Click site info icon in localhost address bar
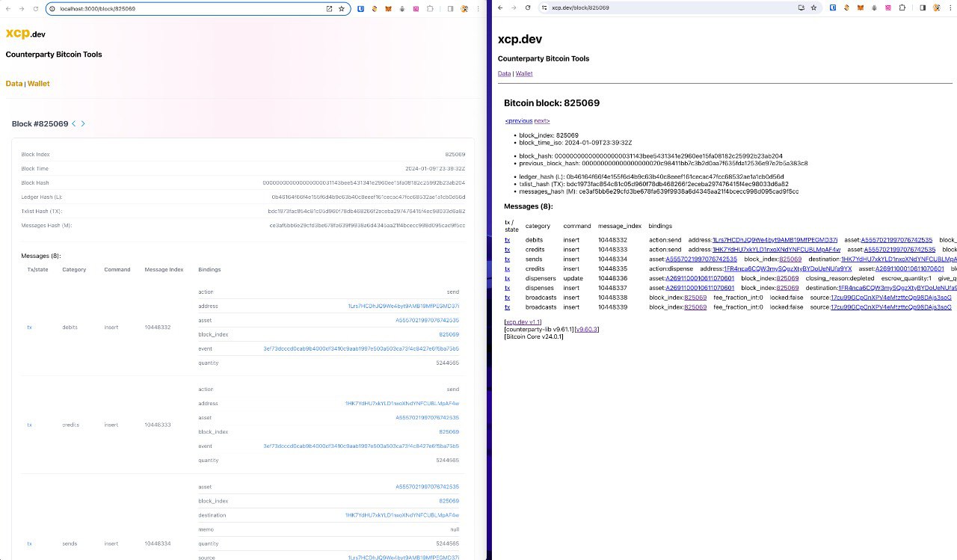957x560 pixels. pyautogui.click(x=52, y=8)
